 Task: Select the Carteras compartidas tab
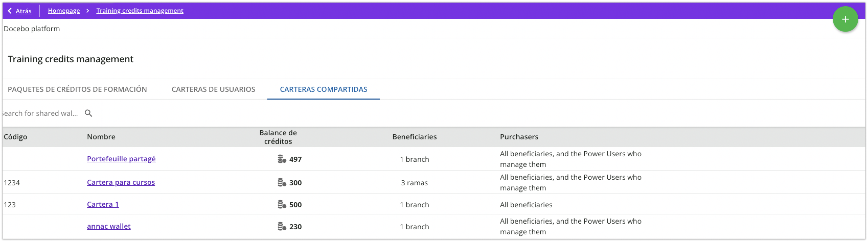coord(323,89)
